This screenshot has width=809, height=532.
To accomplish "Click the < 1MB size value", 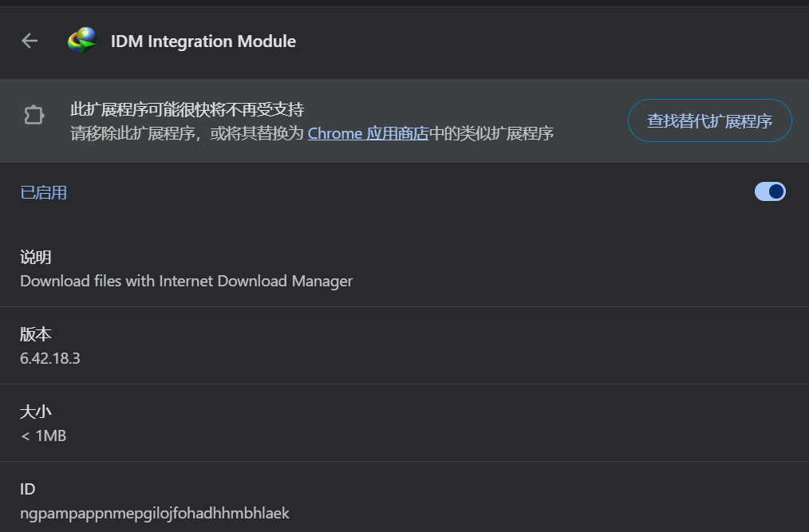I will click(43, 435).
